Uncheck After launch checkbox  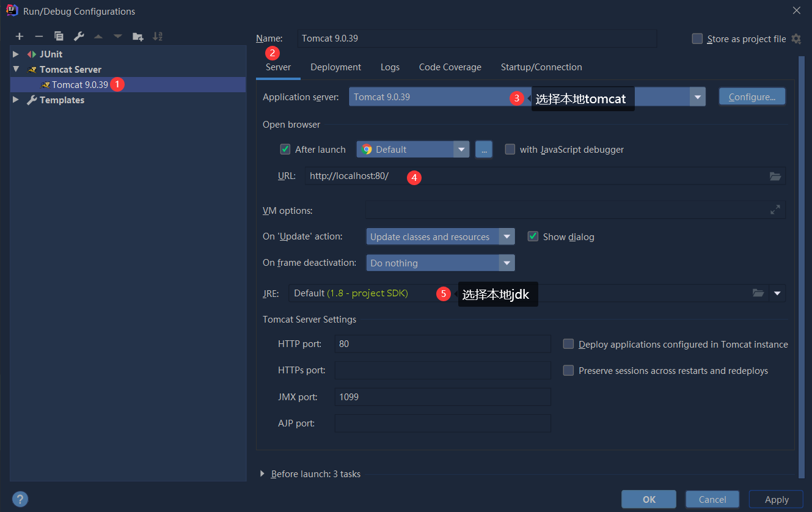pos(285,149)
